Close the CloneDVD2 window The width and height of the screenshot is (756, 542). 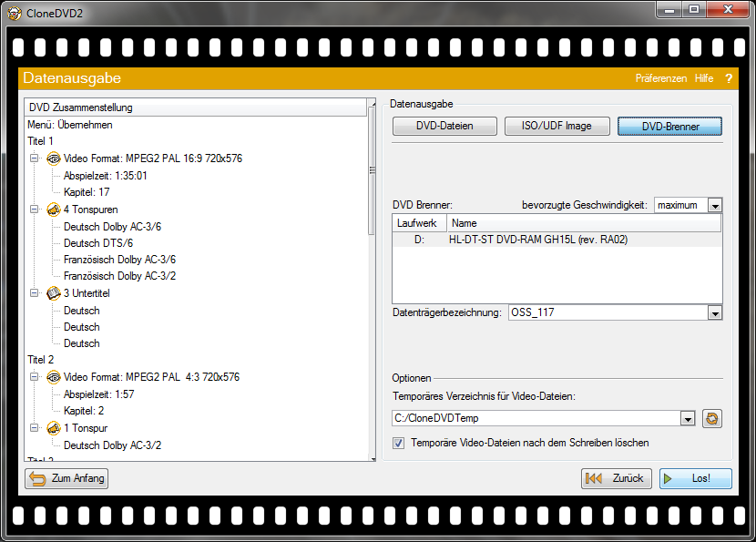(729, 10)
